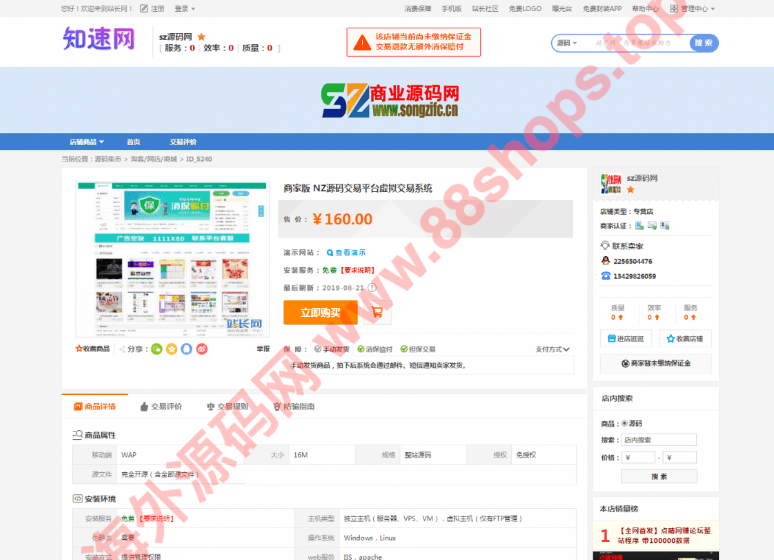Screen dimensions: 774x560
Task: Expand the 支付方式 dropdown
Action: click(x=553, y=349)
